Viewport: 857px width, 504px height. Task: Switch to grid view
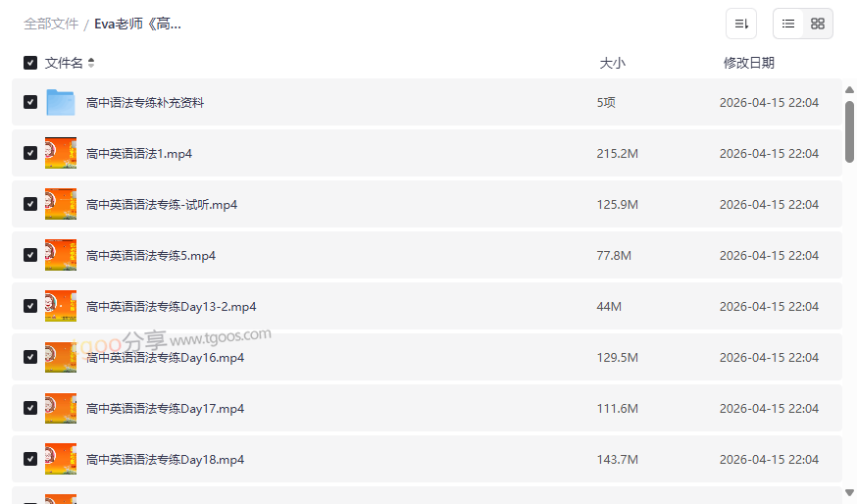coord(818,24)
